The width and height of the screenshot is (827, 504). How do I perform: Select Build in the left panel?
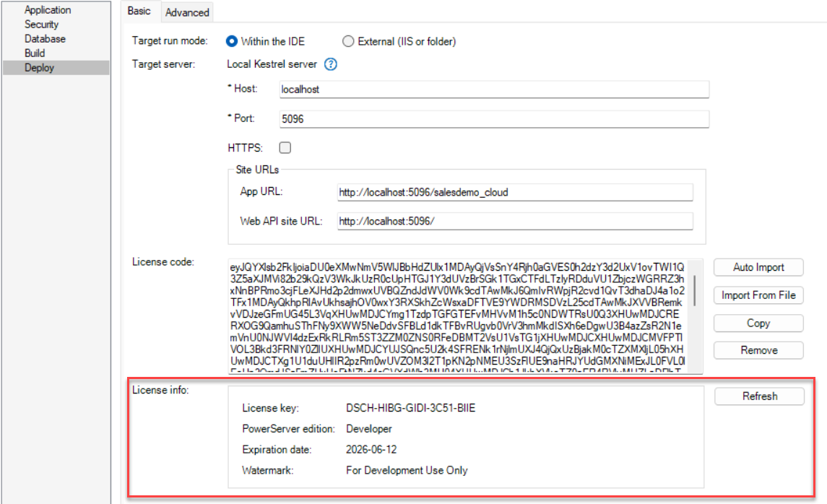pos(35,53)
